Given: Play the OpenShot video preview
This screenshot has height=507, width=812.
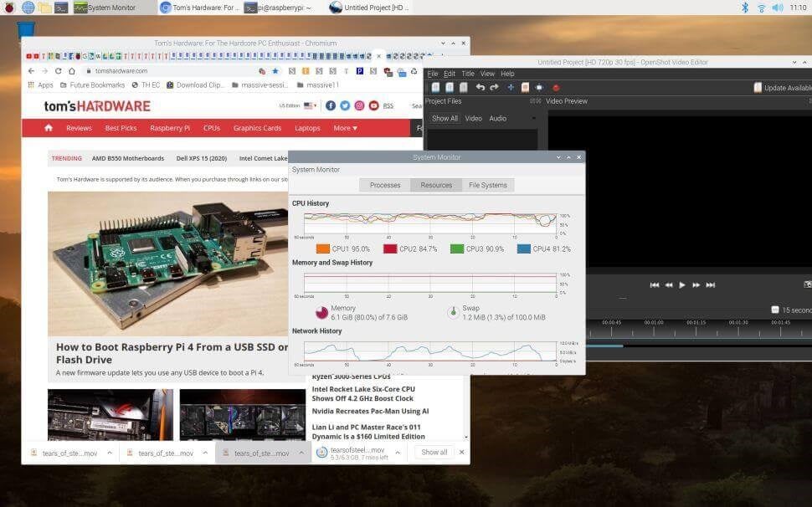Looking at the screenshot, I should pyautogui.click(x=682, y=285).
